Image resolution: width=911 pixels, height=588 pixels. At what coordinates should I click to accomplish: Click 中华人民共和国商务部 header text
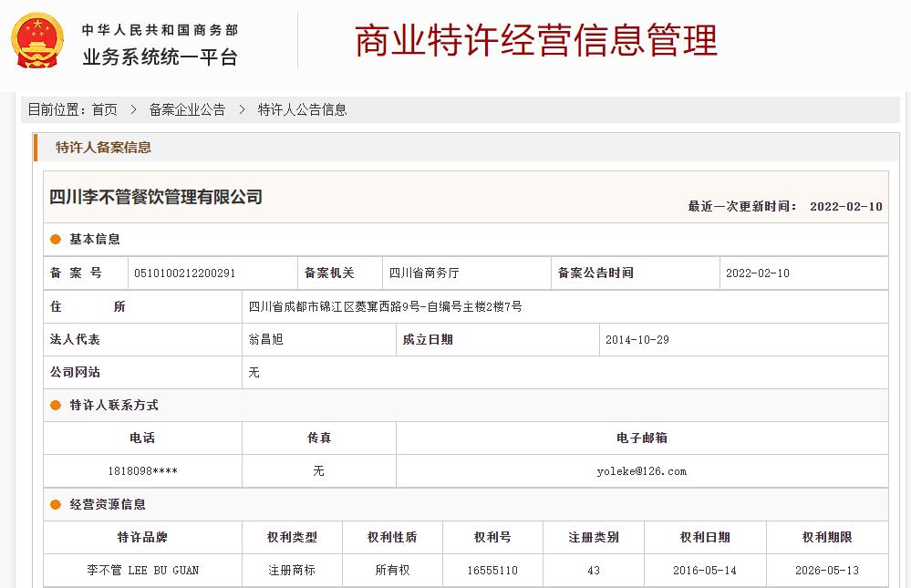point(160,30)
